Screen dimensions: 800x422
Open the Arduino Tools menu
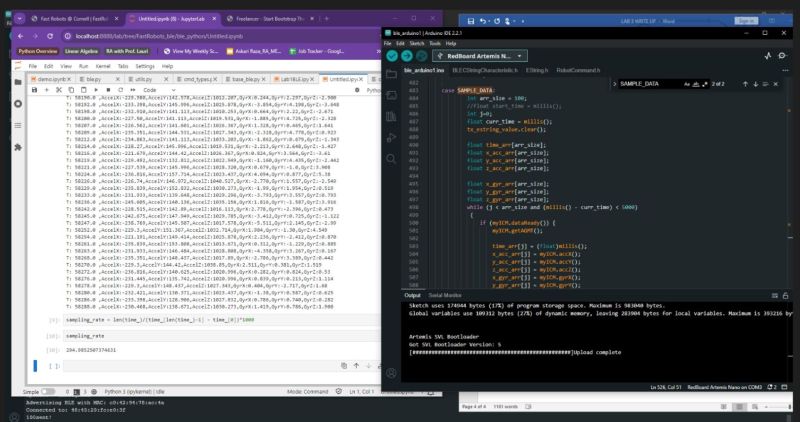click(435, 44)
